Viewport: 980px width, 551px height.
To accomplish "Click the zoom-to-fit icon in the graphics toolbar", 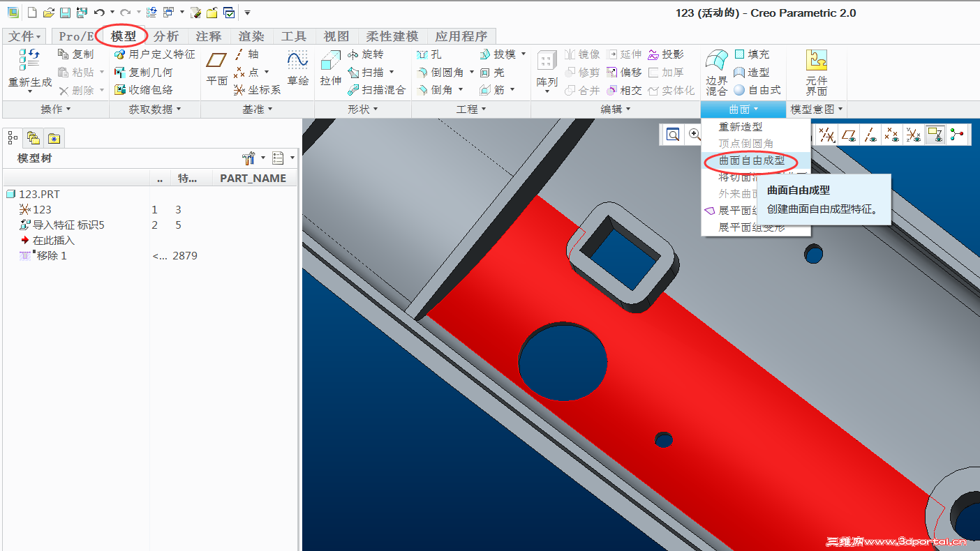I will click(673, 135).
